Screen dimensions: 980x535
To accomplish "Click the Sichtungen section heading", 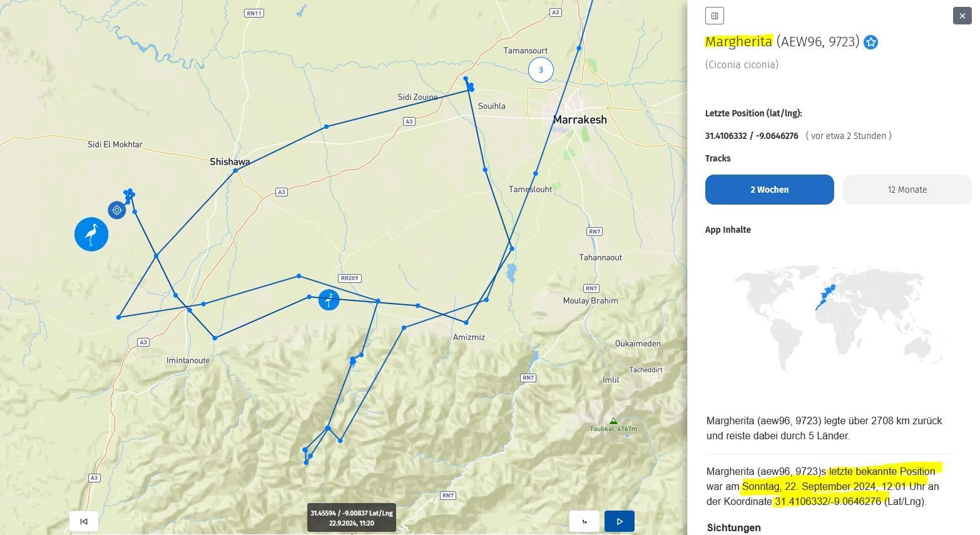I will 733,527.
